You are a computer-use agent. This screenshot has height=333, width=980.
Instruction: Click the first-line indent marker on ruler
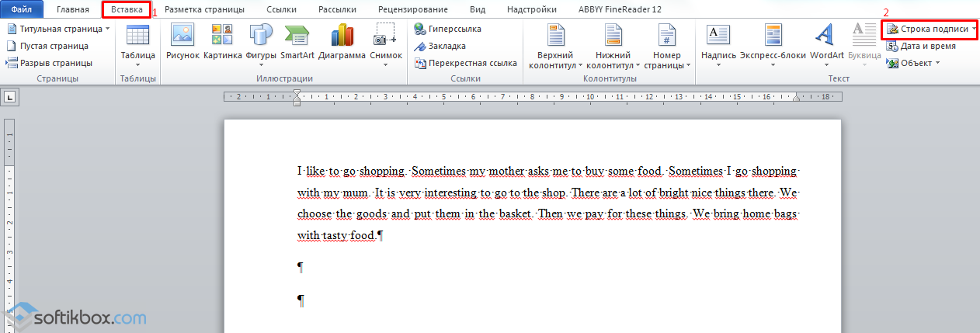tap(297, 93)
